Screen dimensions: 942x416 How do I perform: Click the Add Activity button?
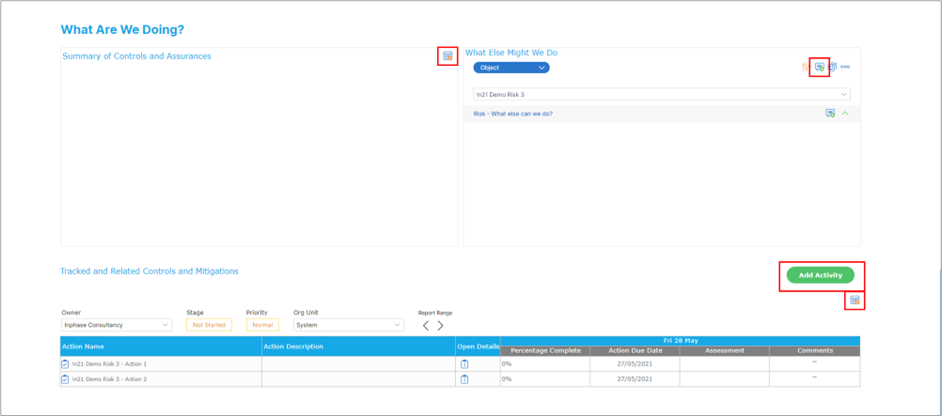820,275
